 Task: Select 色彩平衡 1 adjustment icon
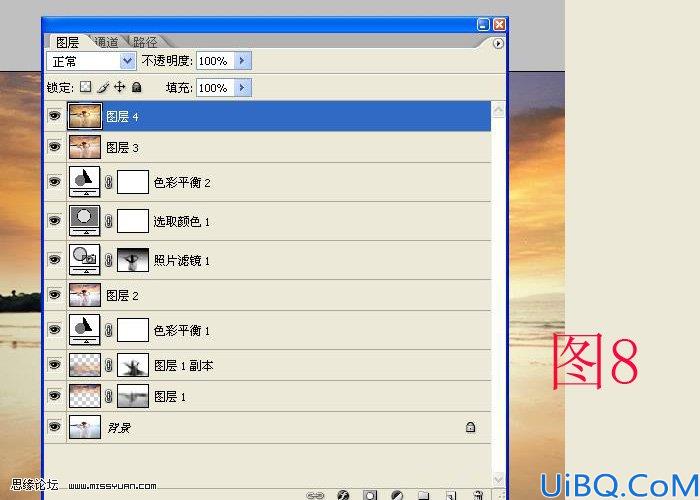(85, 329)
